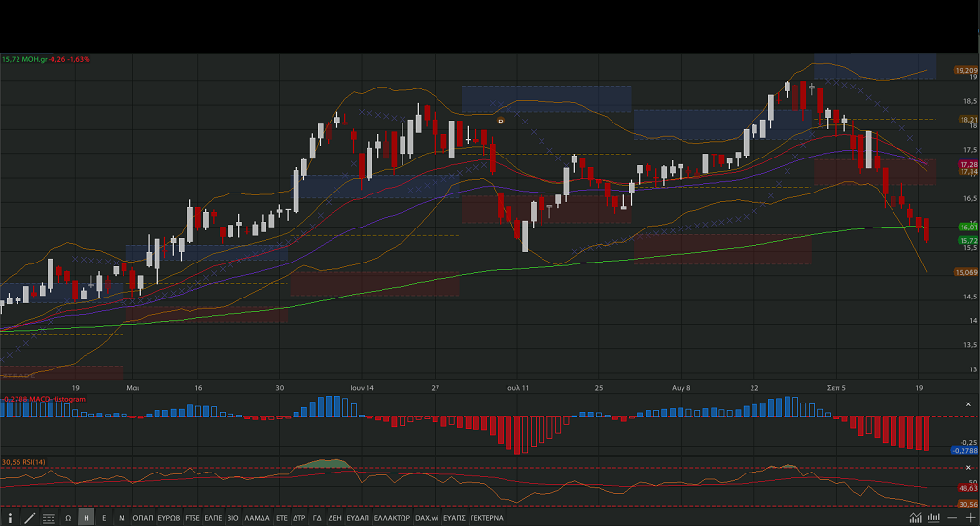Switch to the ΕΤΕ symbol tab
Screen dimensions: 980x526
pyautogui.click(x=282, y=518)
